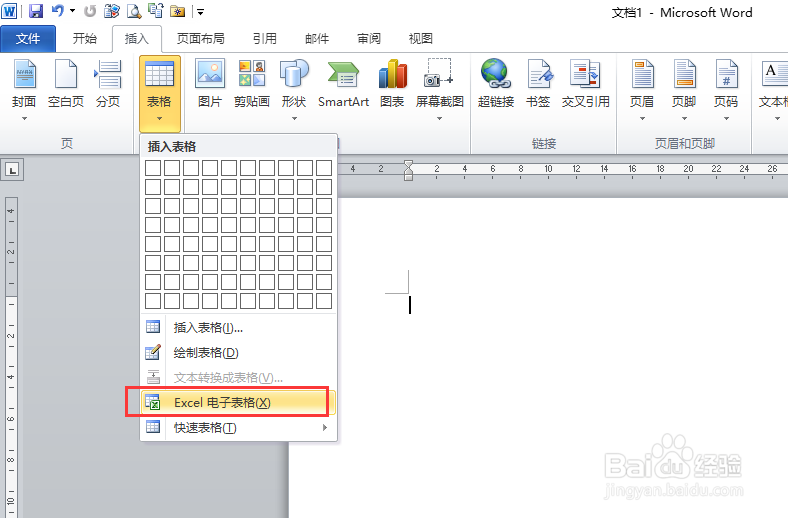
Task: Click the Print Preview magnifier icon
Action: point(134,11)
